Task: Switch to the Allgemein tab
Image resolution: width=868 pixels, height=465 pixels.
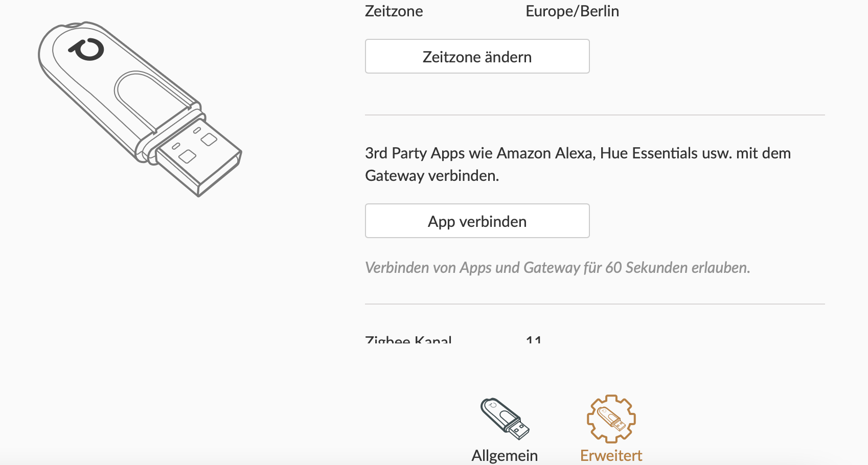Action: [x=504, y=455]
